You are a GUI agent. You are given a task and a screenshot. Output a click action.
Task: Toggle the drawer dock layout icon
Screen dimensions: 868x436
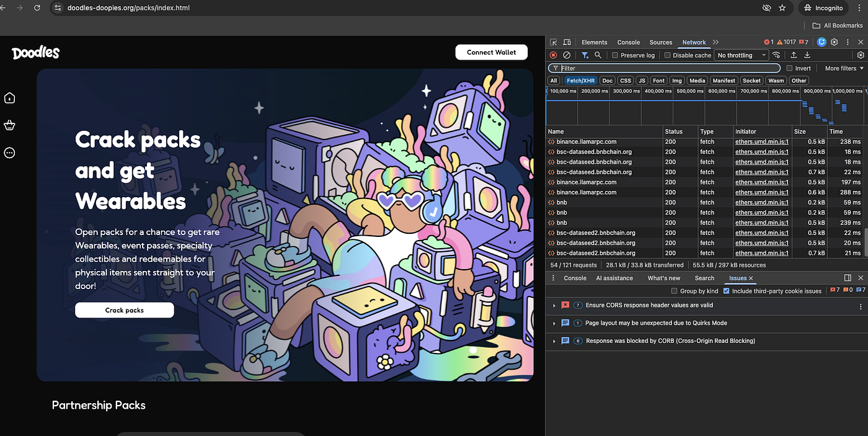coord(848,278)
